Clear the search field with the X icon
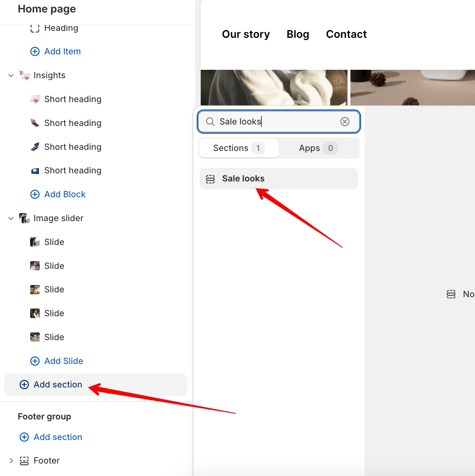 click(344, 122)
